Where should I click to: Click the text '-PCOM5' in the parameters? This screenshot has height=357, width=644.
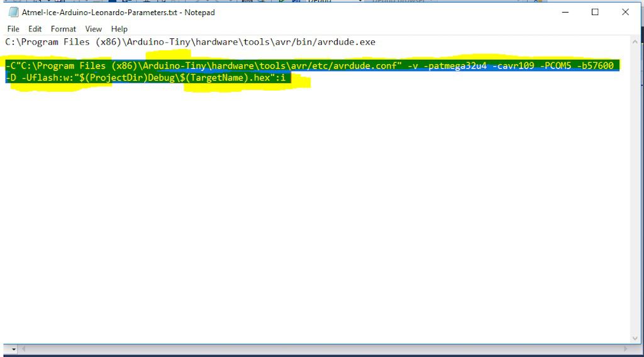[556, 65]
